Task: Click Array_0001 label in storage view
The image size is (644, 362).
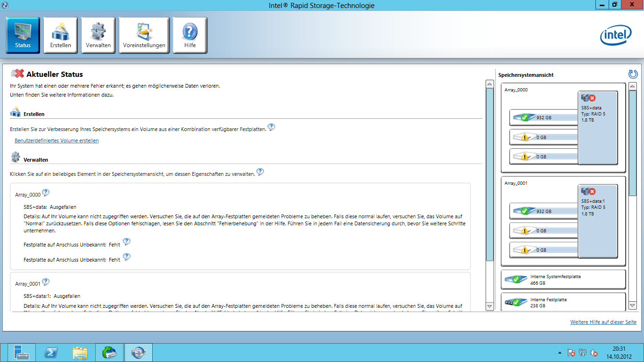Action: click(x=516, y=183)
